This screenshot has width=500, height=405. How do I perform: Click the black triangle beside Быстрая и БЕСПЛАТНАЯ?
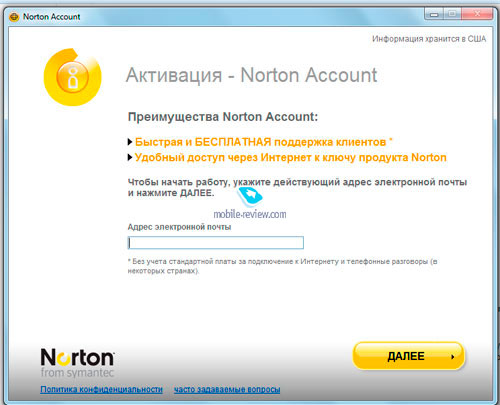[x=130, y=142]
